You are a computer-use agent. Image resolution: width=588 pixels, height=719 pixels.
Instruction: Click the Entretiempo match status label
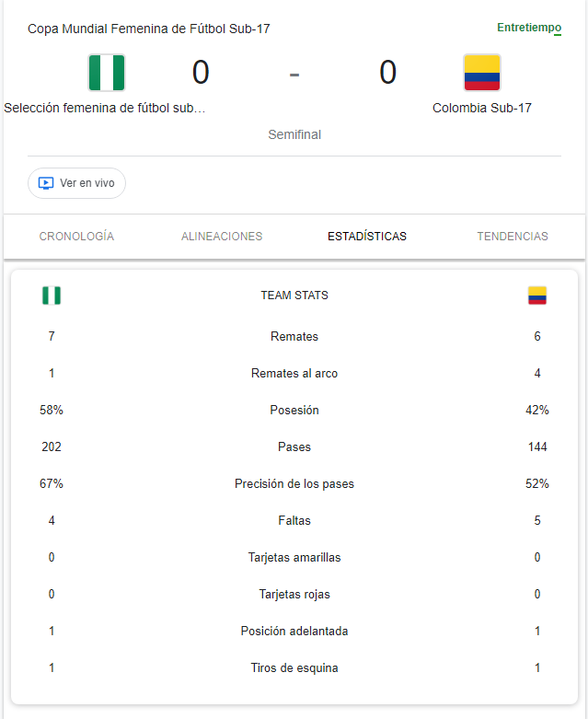coord(529,28)
